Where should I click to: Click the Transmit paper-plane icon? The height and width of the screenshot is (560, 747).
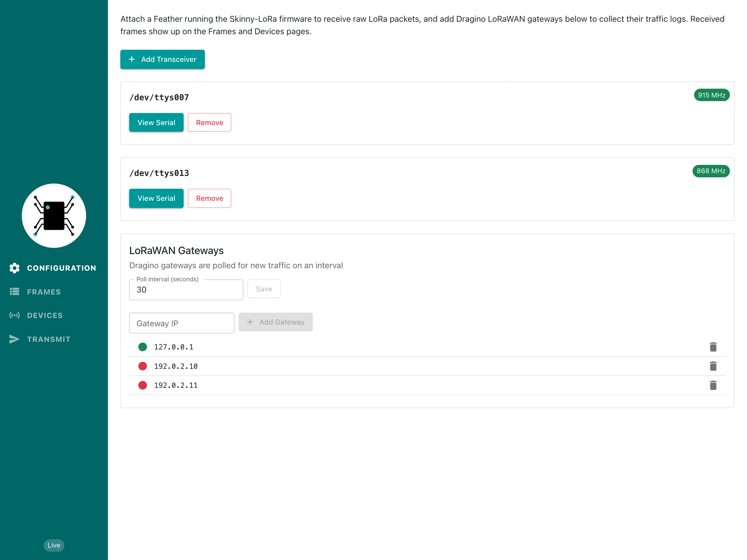coord(15,339)
